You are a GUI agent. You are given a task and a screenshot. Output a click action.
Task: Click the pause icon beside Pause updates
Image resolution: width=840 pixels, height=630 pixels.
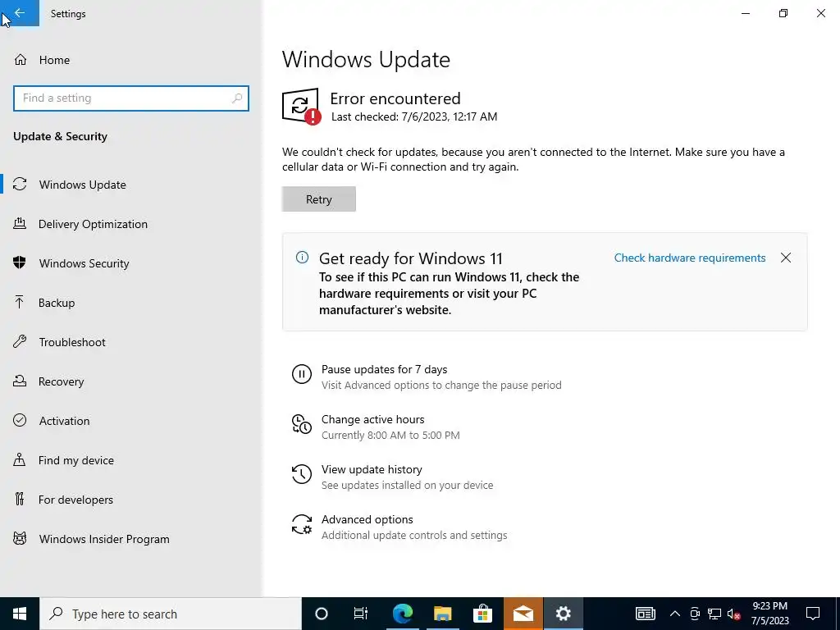tap(302, 374)
